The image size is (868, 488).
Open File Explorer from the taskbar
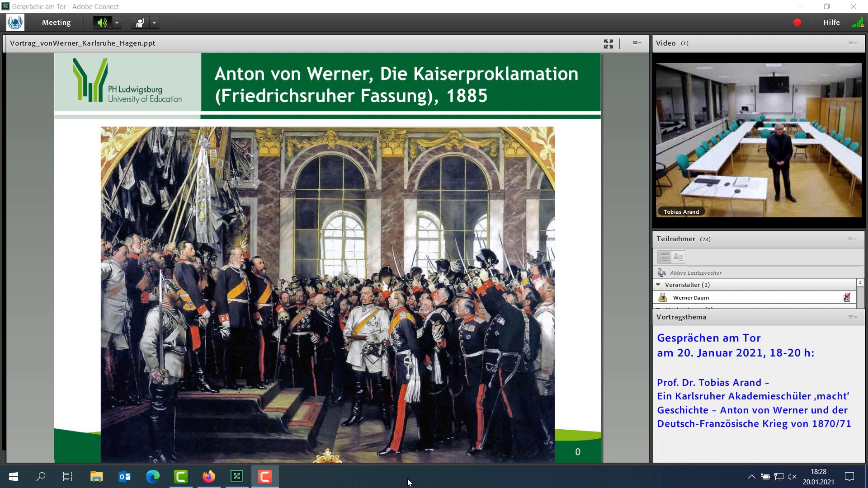click(96, 476)
